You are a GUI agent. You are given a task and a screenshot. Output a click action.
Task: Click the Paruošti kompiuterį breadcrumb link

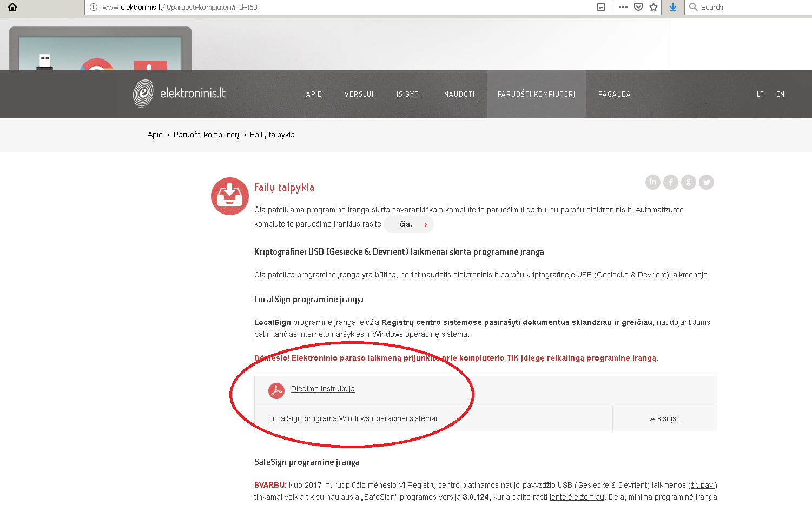pyautogui.click(x=206, y=135)
